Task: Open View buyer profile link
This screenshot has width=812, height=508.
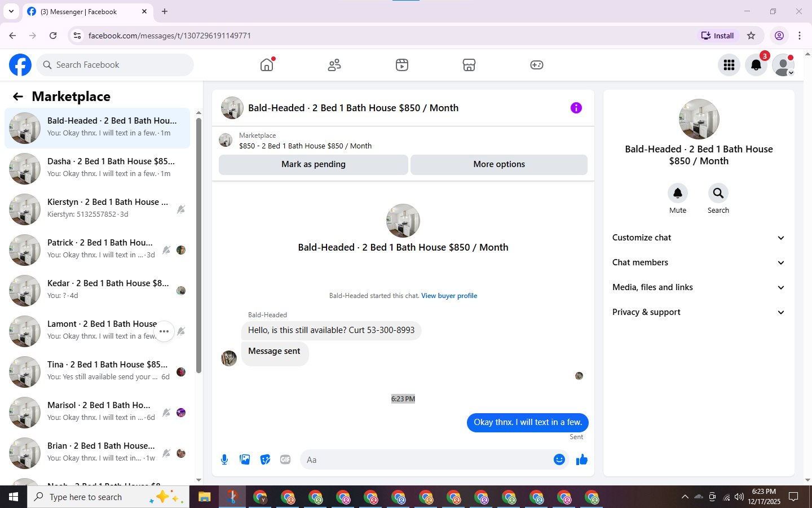Action: point(449,296)
